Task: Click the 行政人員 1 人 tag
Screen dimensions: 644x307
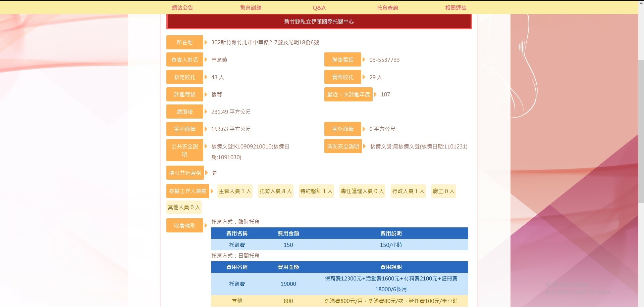Action: (408, 191)
